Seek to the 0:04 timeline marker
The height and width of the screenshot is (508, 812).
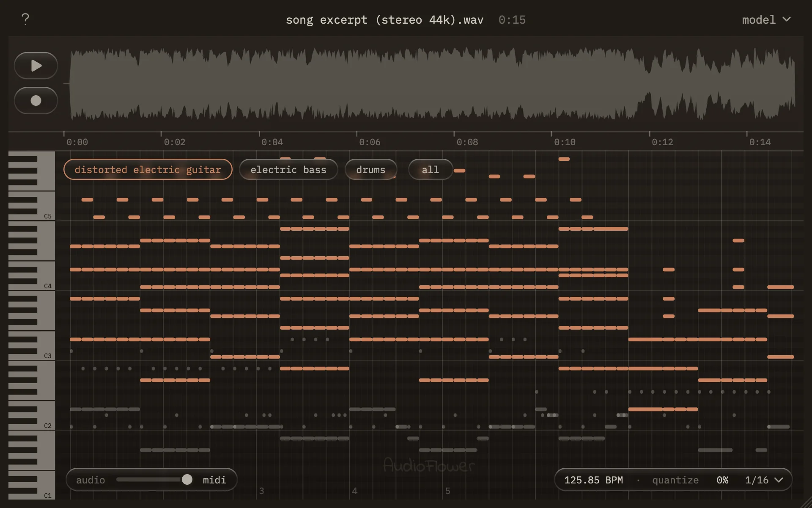click(x=272, y=142)
